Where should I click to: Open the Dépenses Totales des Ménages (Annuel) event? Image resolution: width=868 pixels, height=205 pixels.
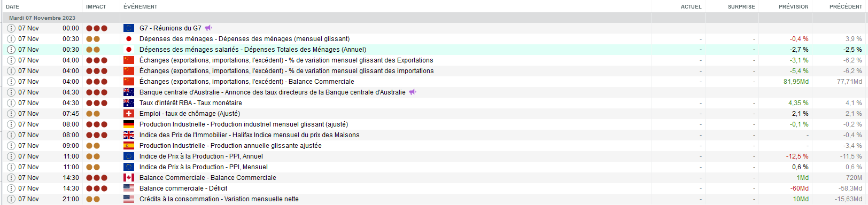pos(253,50)
